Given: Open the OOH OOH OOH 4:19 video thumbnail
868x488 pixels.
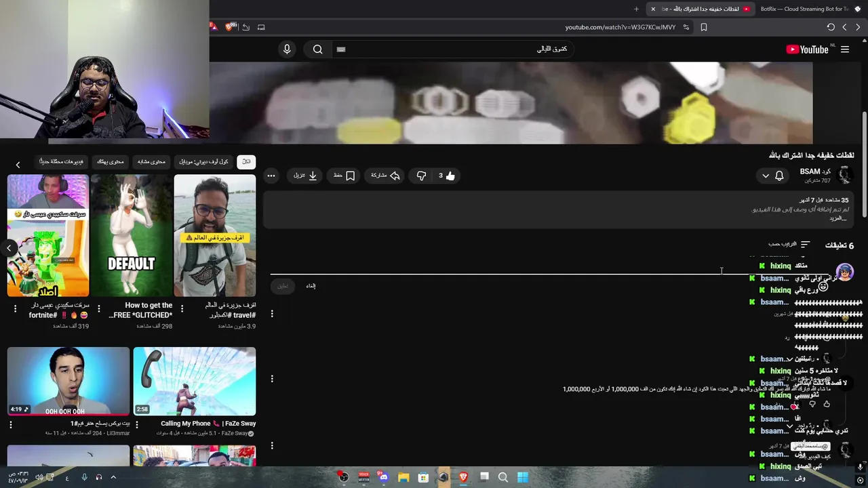Looking at the screenshot, I should [x=68, y=381].
